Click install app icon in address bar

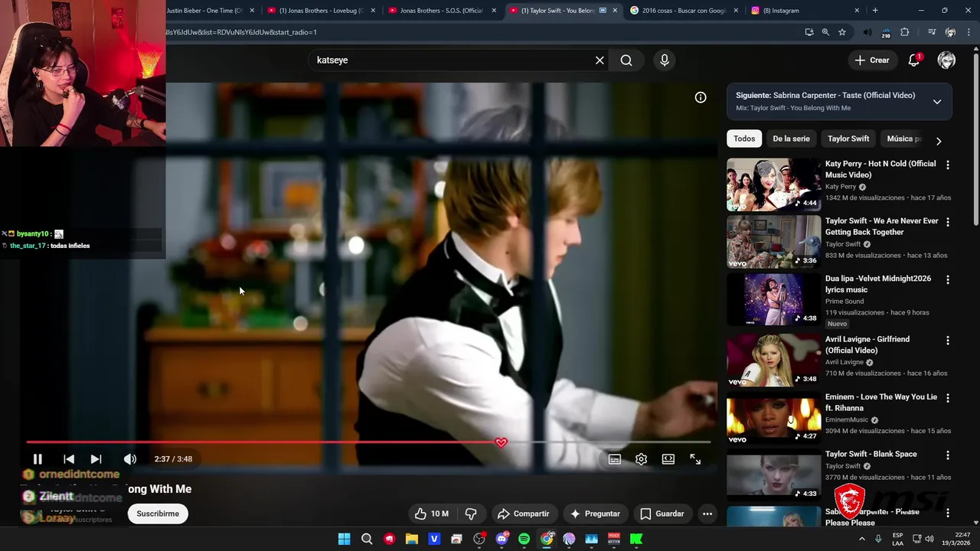pyautogui.click(x=809, y=32)
